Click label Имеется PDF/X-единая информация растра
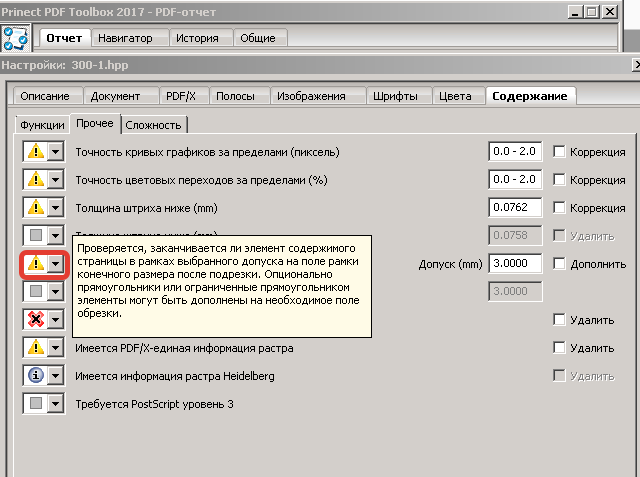Image resolution: width=640 pixels, height=477 pixels. tap(184, 348)
